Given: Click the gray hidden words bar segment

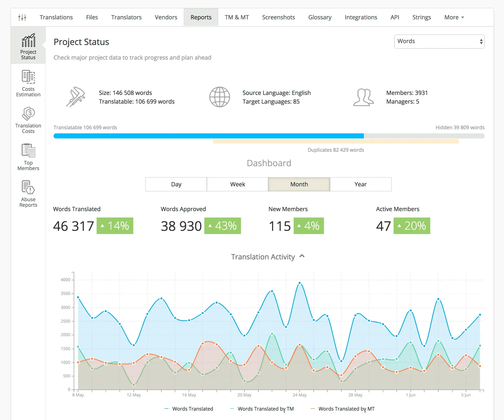Looking at the screenshot, I should pos(424,136).
